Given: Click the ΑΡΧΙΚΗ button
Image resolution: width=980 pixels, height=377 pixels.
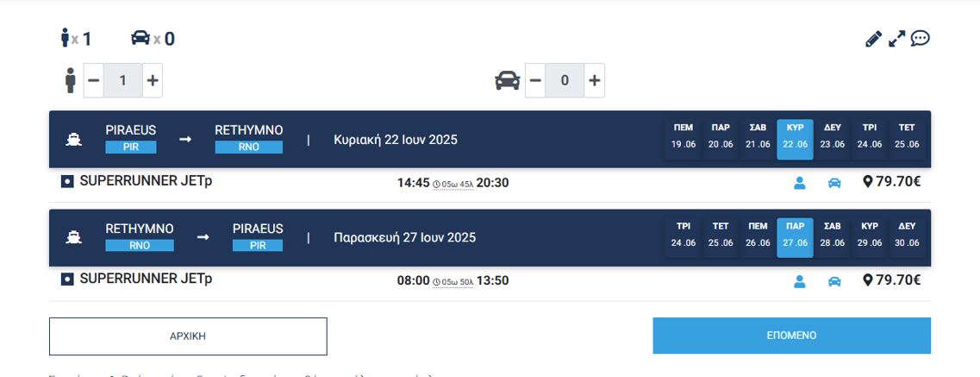Looking at the screenshot, I should [188, 336].
